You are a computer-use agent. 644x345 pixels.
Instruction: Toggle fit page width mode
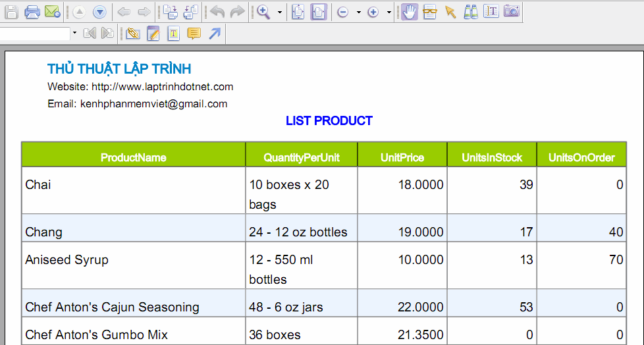click(x=319, y=12)
